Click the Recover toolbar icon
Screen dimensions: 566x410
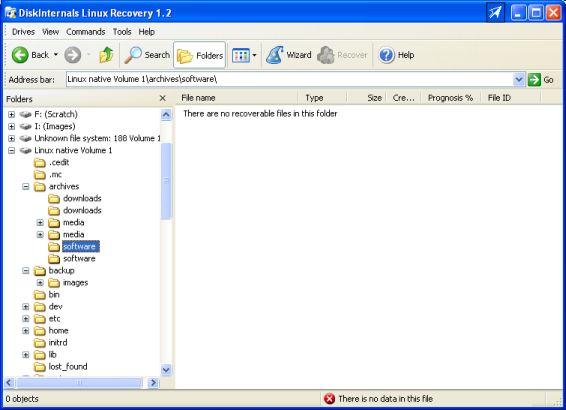326,55
